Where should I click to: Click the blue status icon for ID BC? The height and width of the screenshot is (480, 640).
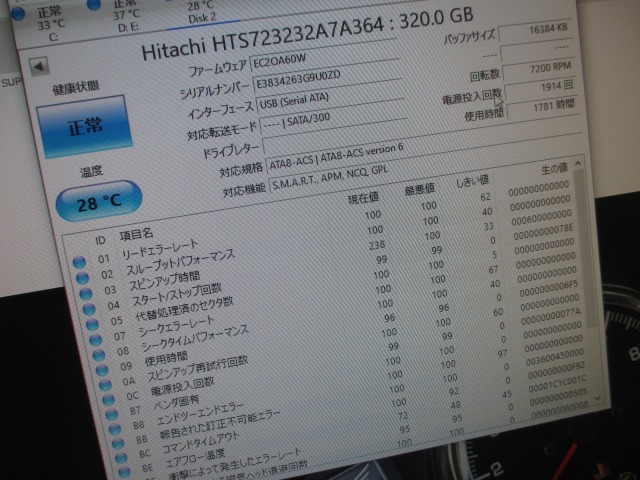[x=121, y=458]
